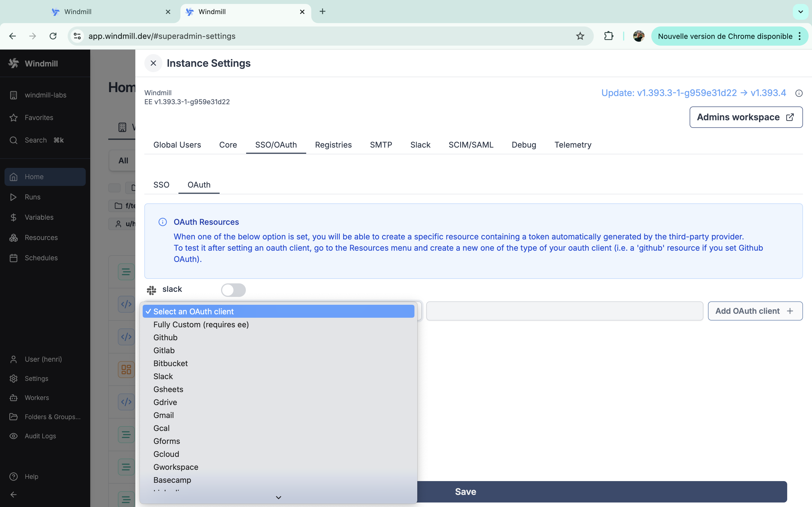Image resolution: width=812 pixels, height=507 pixels.
Task: Open Variables using the dollar icon
Action: (x=13, y=217)
